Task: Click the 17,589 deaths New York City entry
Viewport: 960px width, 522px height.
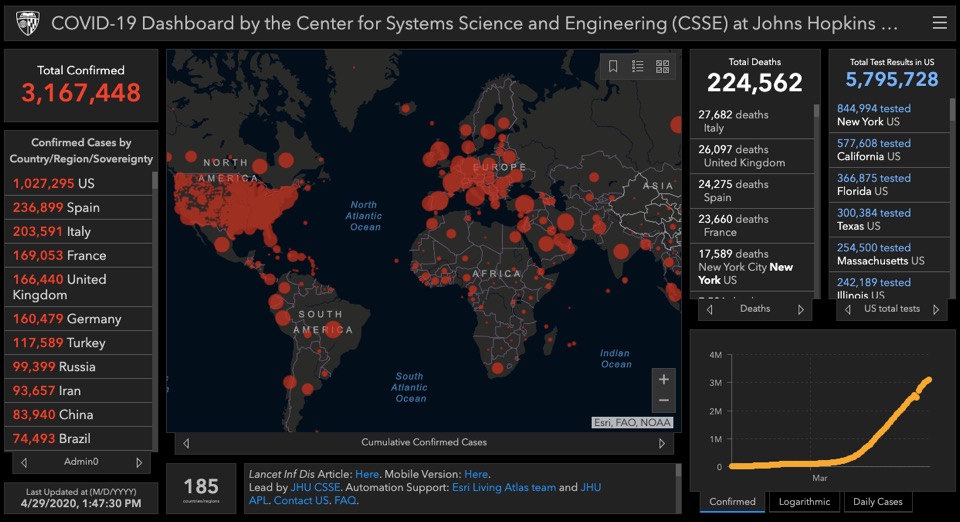Action: coord(752,267)
